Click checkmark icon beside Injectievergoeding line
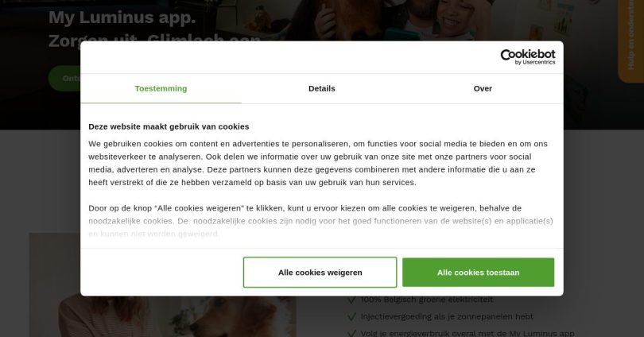The height and width of the screenshot is (337, 644). point(351,316)
